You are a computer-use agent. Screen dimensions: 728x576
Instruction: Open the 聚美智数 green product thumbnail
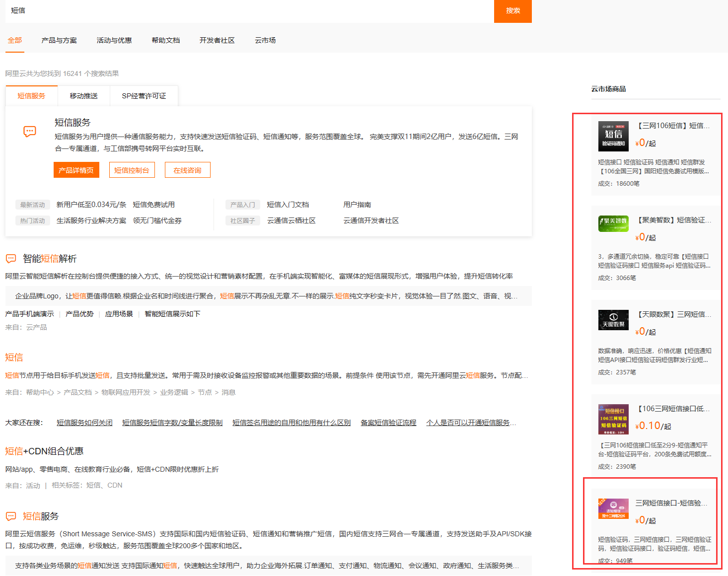tap(613, 223)
